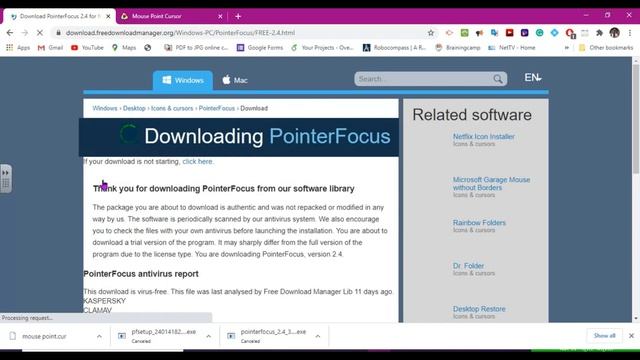Click the green extension icon in toolbar
The width and height of the screenshot is (640, 360).
464,33
